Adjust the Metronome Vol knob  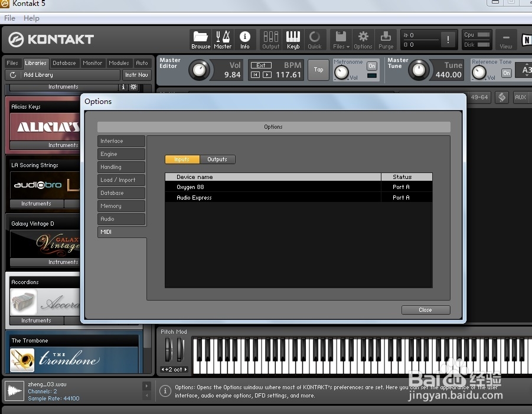[x=341, y=72]
